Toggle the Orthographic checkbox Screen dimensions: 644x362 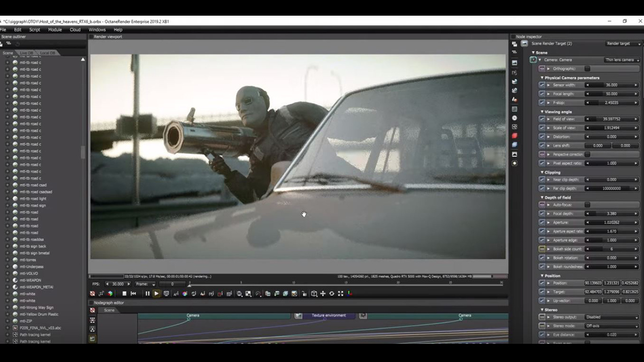point(587,68)
